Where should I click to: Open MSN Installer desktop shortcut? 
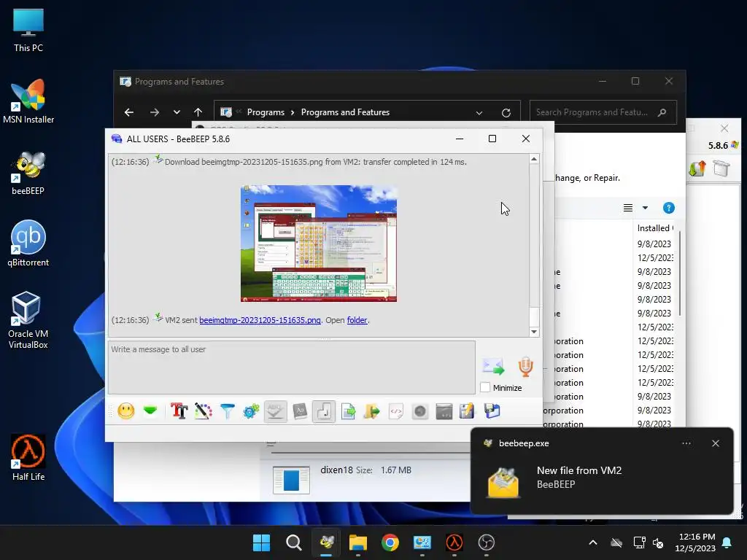tap(28, 101)
